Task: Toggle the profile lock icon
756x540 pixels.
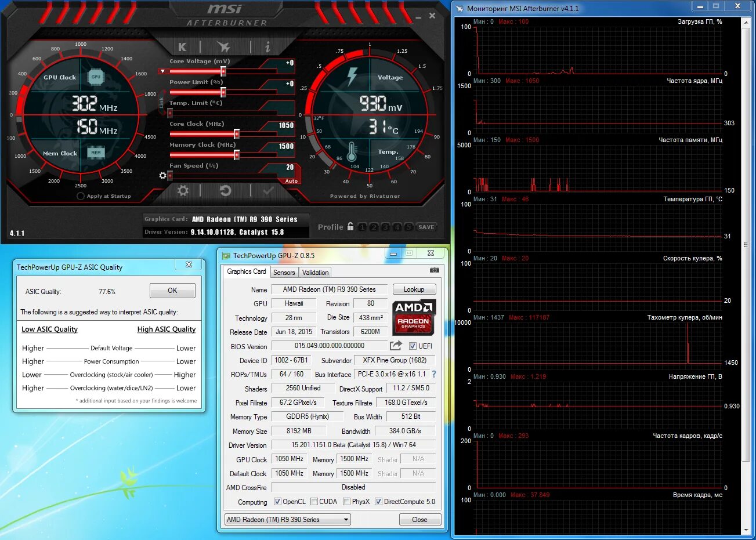Action: [350, 227]
